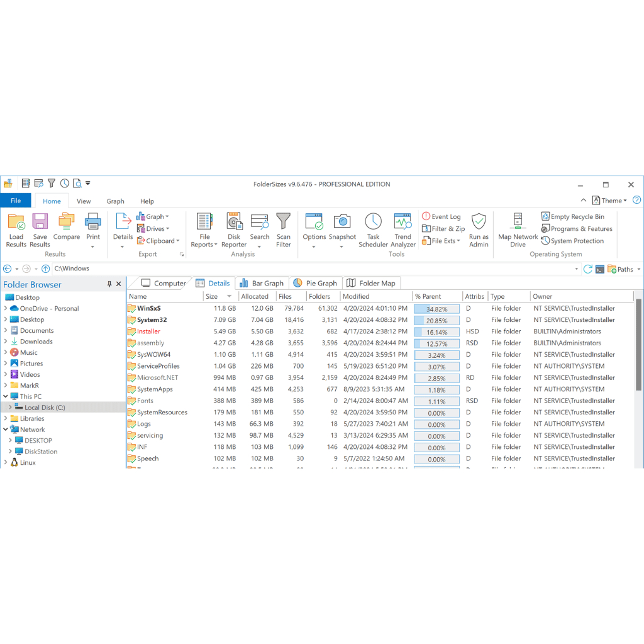The width and height of the screenshot is (644, 644).
Task: Refresh the current folder view
Action: coord(589,269)
